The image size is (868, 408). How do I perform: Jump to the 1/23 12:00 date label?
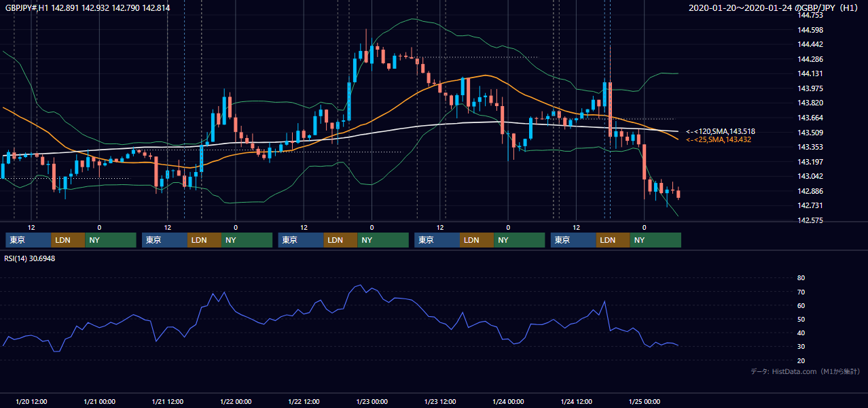(x=440, y=401)
